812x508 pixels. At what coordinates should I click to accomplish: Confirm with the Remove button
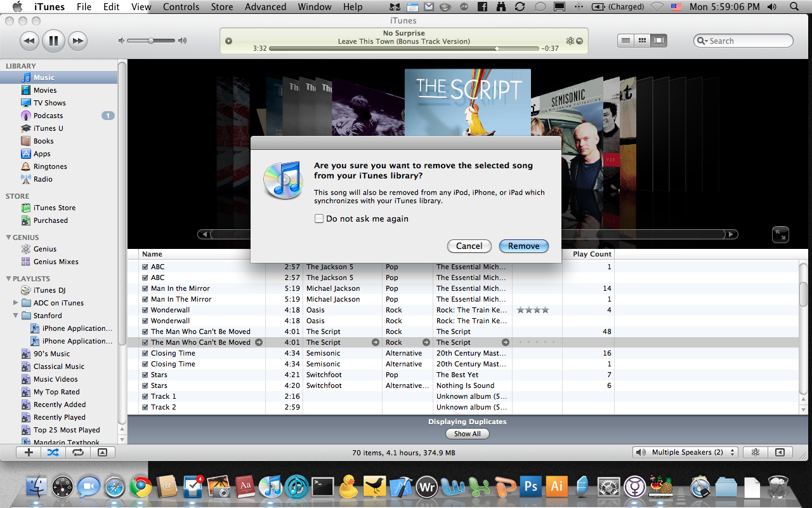pyautogui.click(x=523, y=246)
